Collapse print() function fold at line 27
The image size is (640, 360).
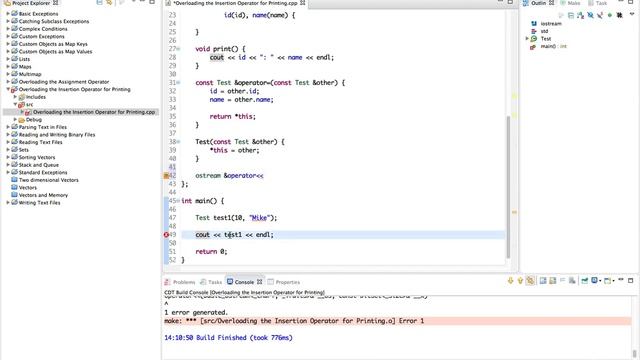(178, 49)
